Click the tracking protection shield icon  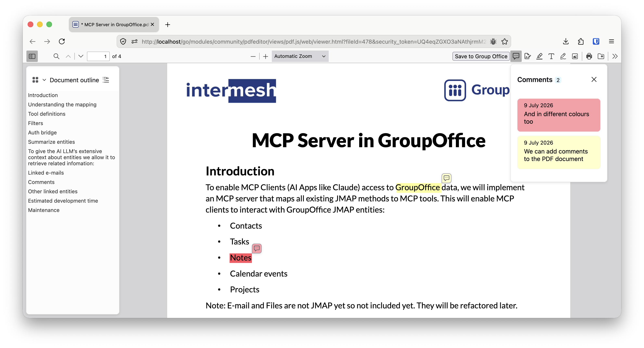click(x=123, y=41)
